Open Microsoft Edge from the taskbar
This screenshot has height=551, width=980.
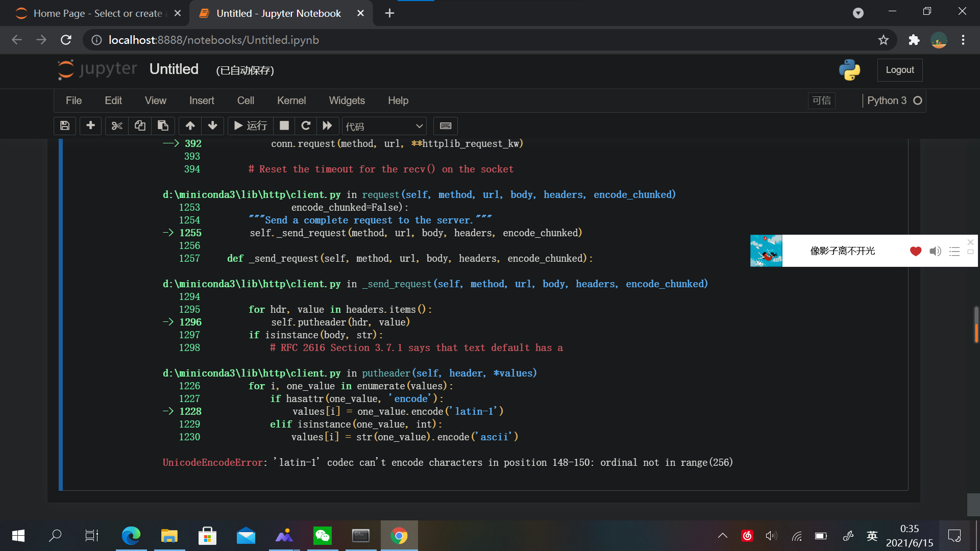coord(131,536)
